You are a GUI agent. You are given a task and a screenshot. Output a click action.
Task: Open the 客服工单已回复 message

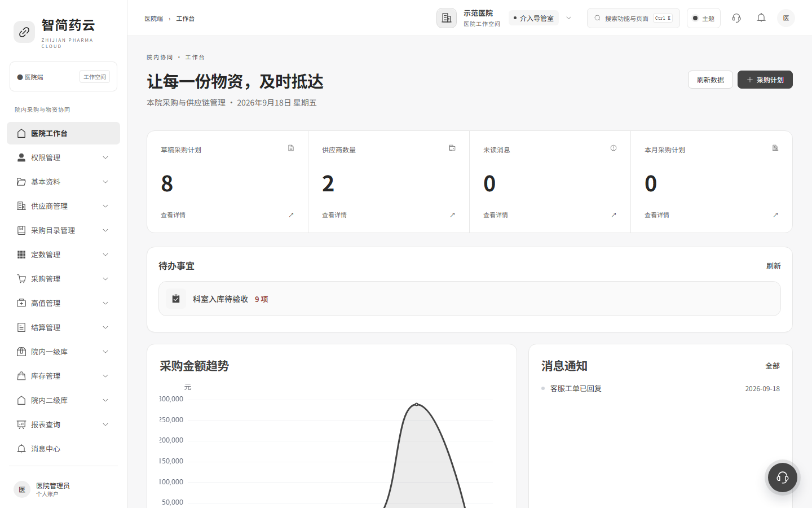pyautogui.click(x=576, y=388)
